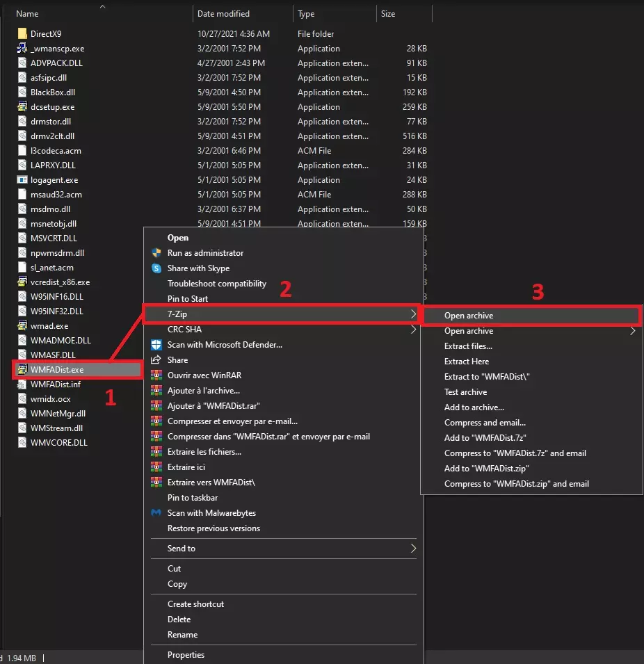Click WinRAR icon beside Extraire ici
Image resolution: width=644 pixels, height=664 pixels.
click(x=156, y=467)
